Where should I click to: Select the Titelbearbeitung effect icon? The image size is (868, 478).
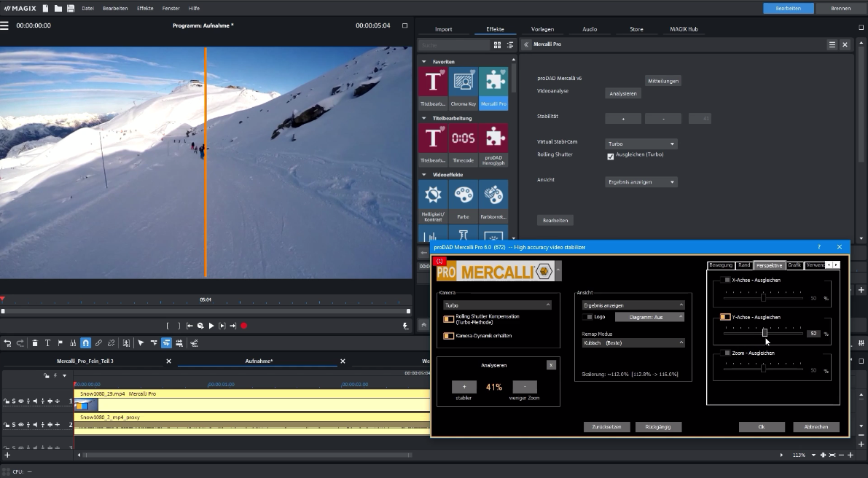pos(433,82)
